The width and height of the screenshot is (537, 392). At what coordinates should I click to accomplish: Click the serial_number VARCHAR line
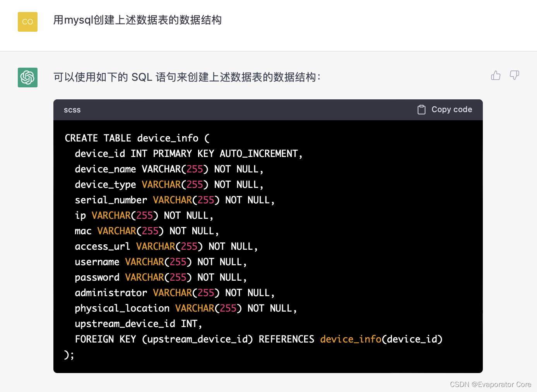pos(174,200)
